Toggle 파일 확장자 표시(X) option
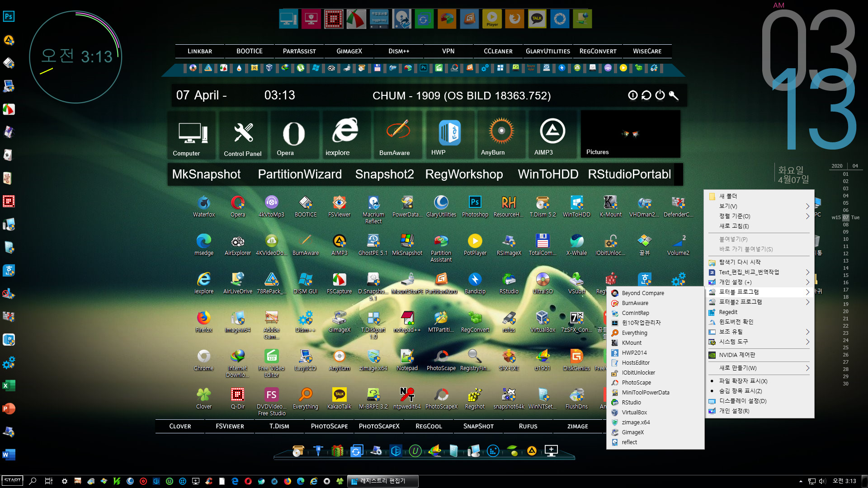Screen dimensions: 868x488 pyautogui.click(x=760, y=381)
